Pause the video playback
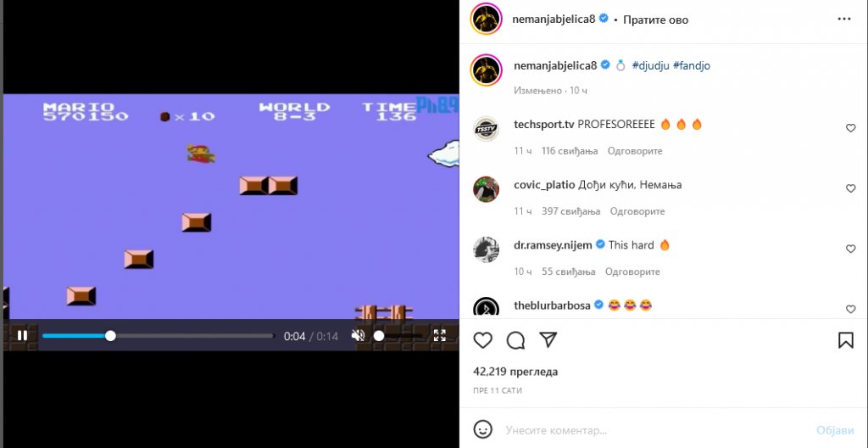This screenshot has width=868, height=448. point(22,335)
